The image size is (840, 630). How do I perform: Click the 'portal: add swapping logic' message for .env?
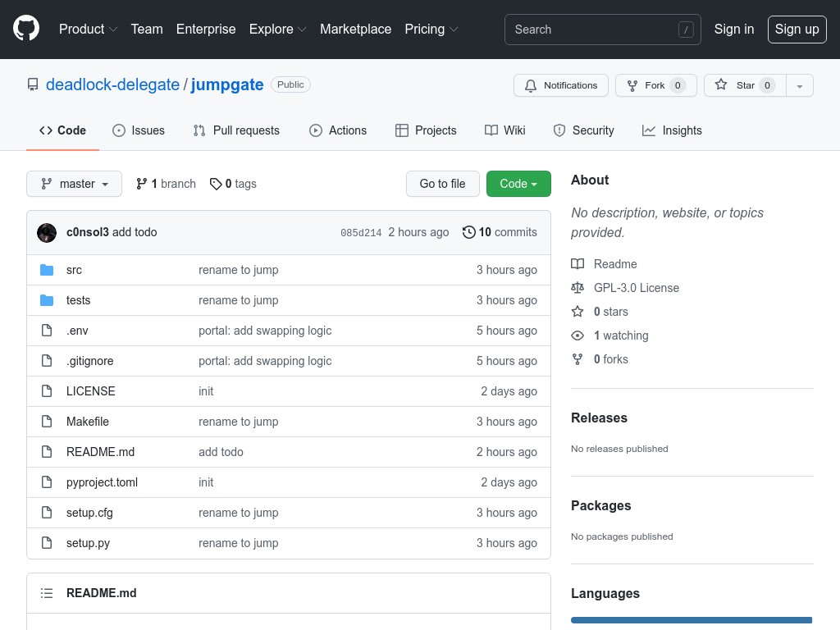[x=265, y=331]
